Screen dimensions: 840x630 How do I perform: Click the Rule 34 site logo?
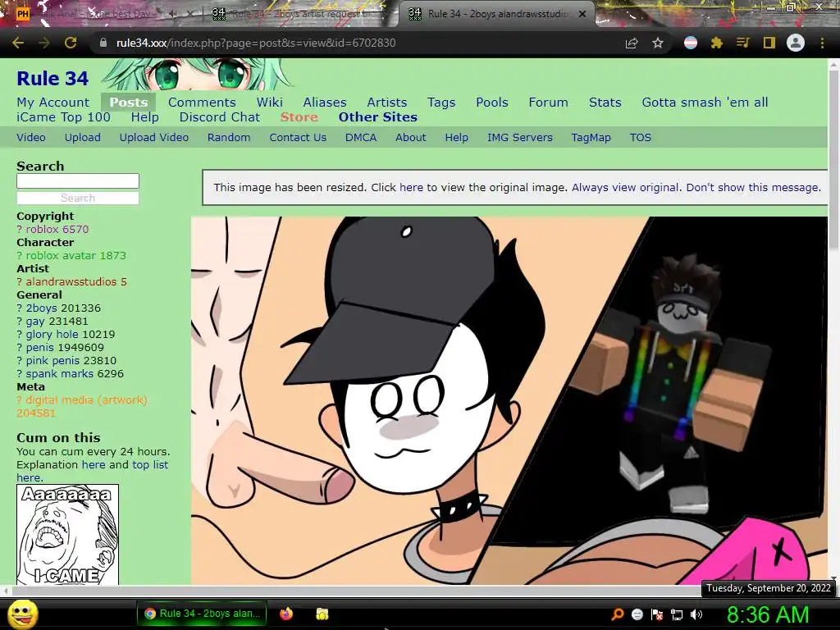pyautogui.click(x=52, y=79)
